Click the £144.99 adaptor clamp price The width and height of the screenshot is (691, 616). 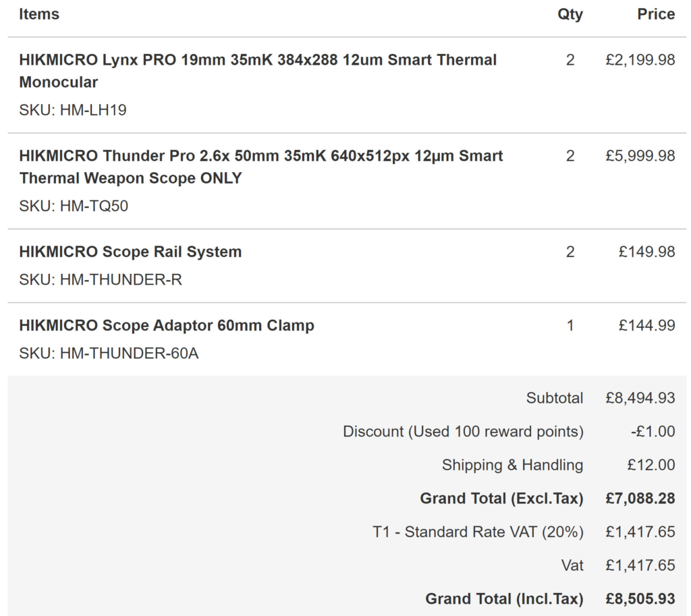646,325
